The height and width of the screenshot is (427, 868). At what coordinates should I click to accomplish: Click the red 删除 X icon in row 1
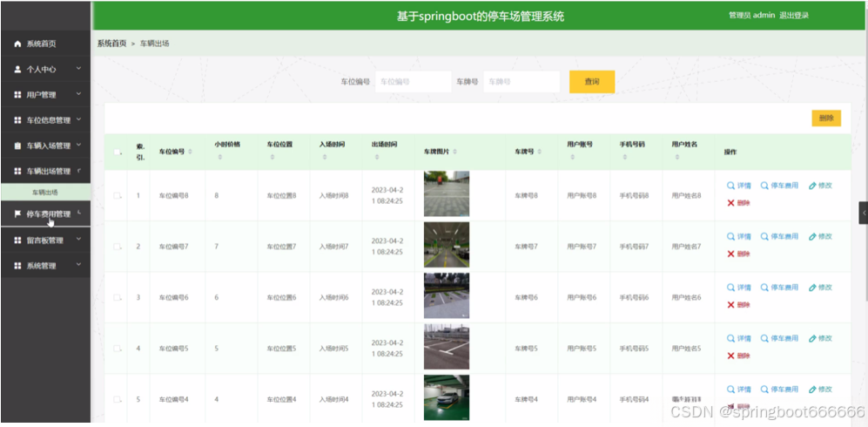coord(730,203)
